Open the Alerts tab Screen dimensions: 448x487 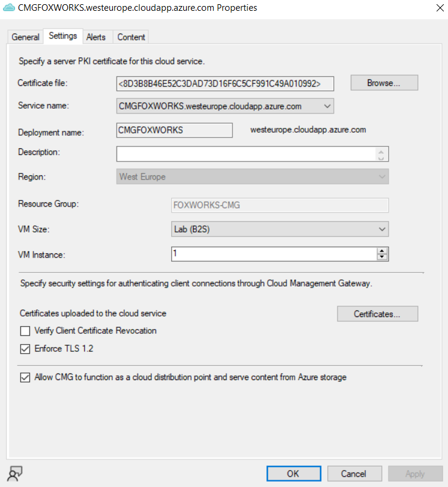tap(96, 37)
